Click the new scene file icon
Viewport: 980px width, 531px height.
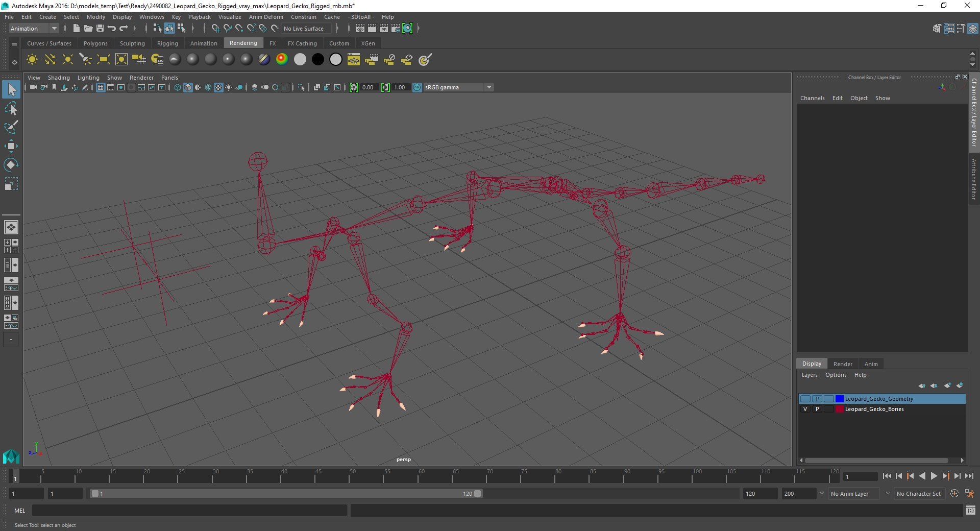click(76, 29)
